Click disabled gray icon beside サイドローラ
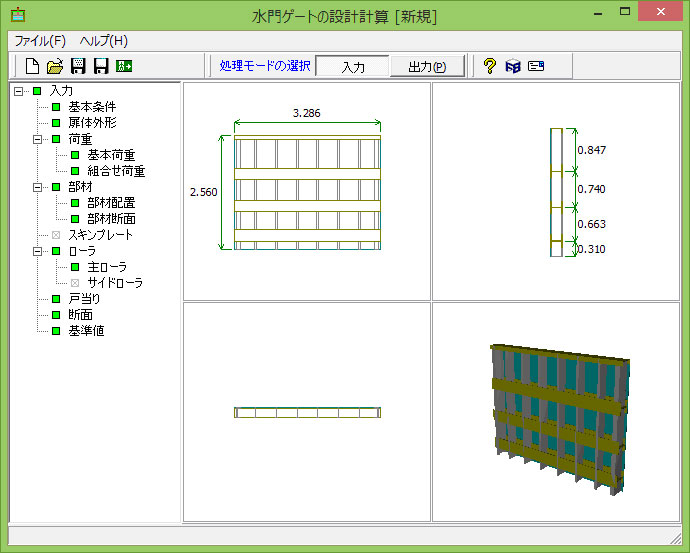This screenshot has width=690, height=553. [75, 283]
